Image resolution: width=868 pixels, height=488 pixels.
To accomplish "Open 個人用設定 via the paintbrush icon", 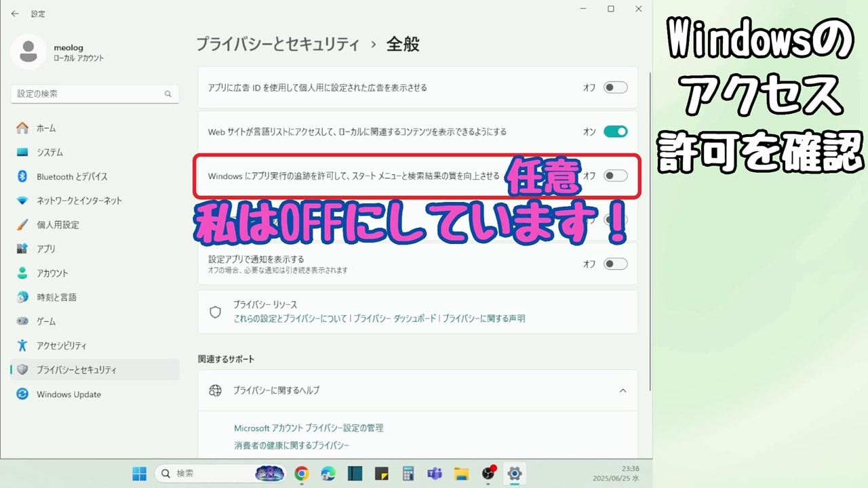I will point(22,224).
